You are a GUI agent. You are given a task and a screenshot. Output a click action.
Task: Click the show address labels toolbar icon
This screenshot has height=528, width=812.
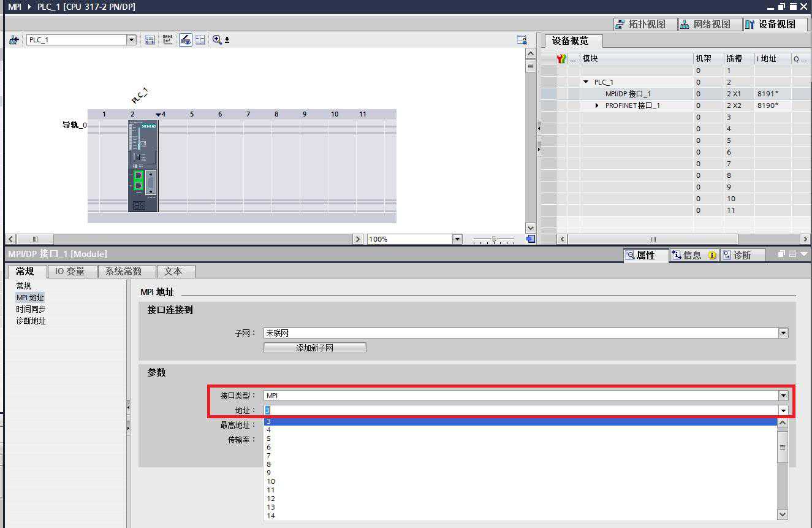[x=150, y=40]
